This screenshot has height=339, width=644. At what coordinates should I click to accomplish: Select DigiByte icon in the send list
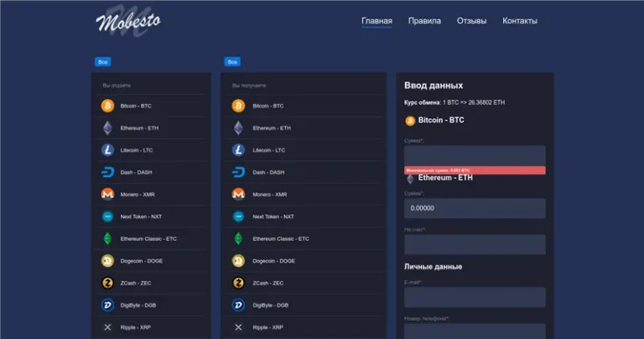[x=107, y=305]
